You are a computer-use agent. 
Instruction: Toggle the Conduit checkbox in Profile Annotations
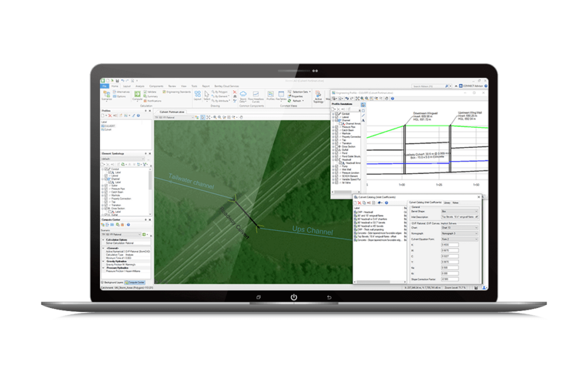coord(336,114)
